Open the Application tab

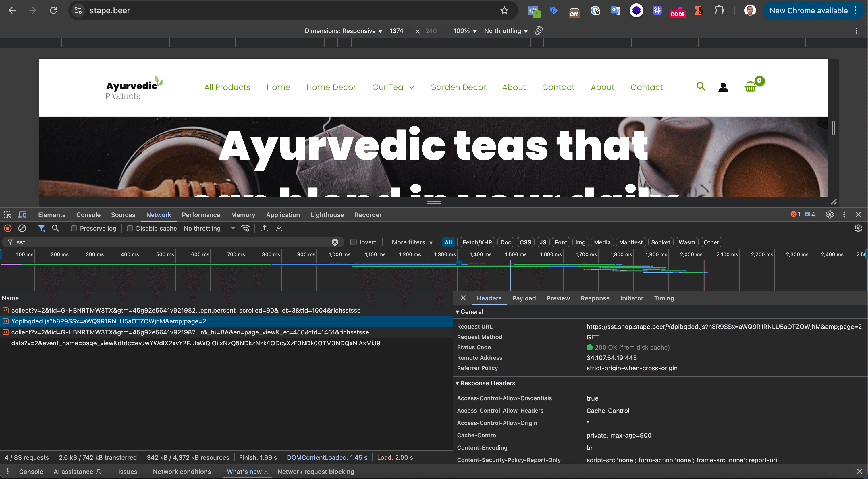283,214
